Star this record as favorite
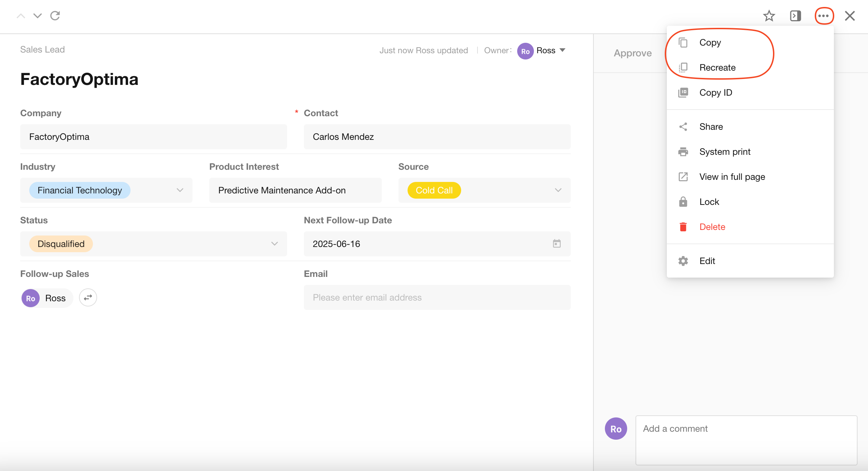This screenshot has width=868, height=471. pyautogui.click(x=769, y=16)
